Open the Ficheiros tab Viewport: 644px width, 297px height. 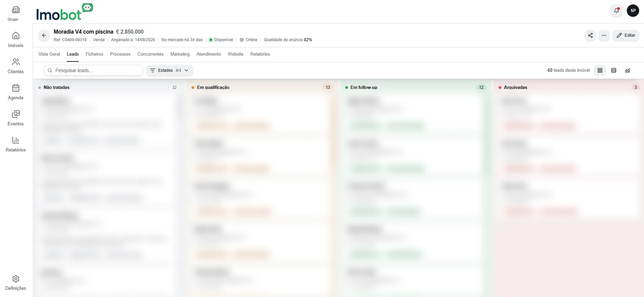94,54
